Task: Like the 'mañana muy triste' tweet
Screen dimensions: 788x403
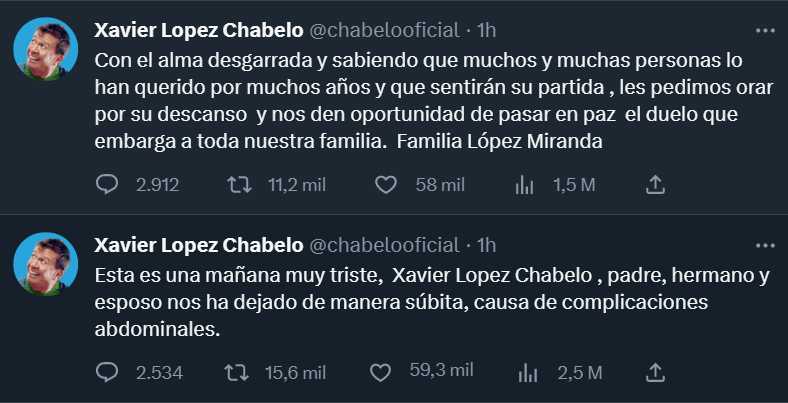Action: (379, 372)
